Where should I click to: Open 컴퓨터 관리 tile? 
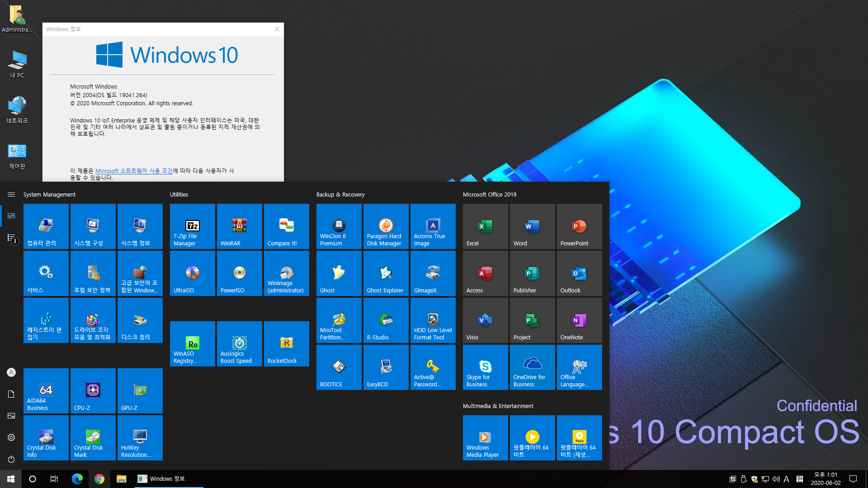click(46, 226)
